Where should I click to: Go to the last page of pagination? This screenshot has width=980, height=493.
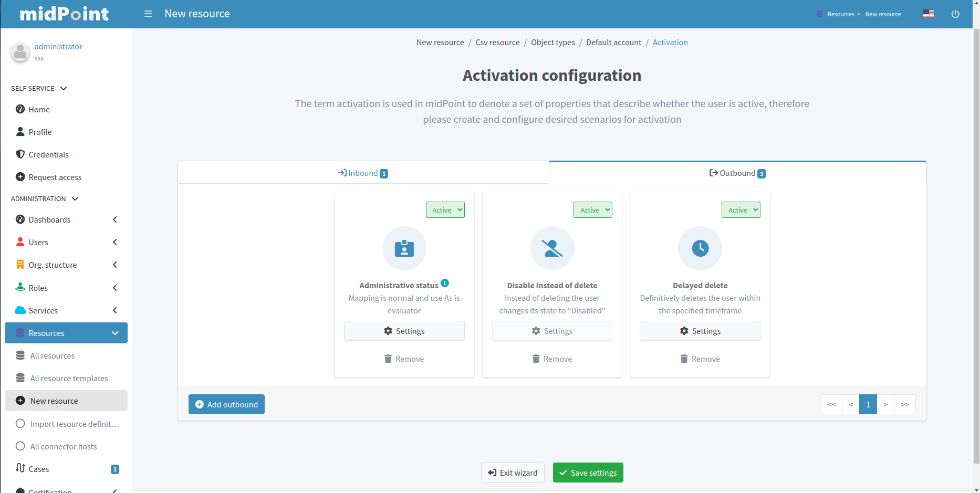[904, 404]
